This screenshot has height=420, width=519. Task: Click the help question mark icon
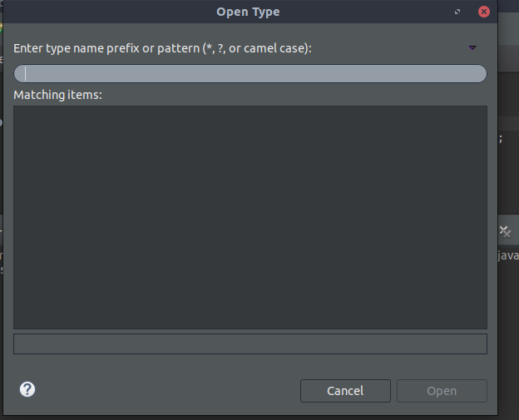click(x=27, y=389)
